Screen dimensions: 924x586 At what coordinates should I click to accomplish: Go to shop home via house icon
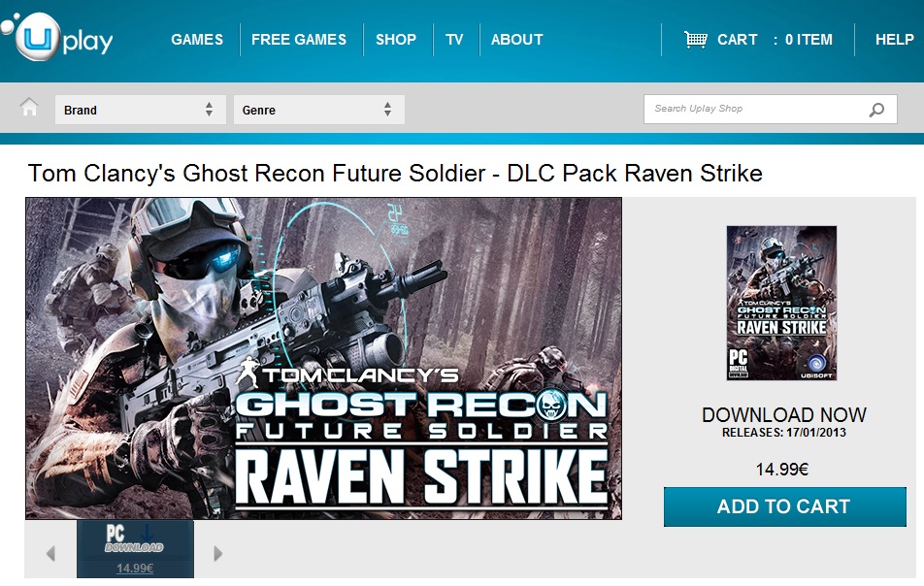(29, 107)
